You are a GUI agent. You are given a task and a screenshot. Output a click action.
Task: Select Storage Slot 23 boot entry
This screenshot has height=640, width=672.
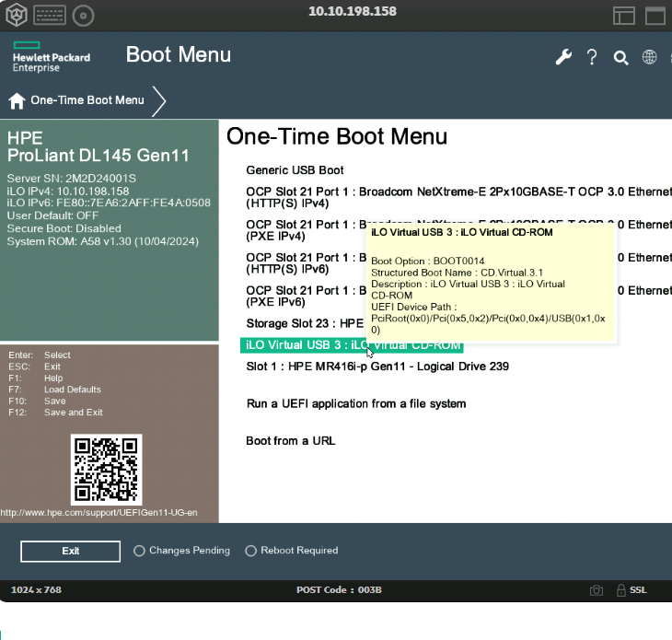[x=305, y=323]
